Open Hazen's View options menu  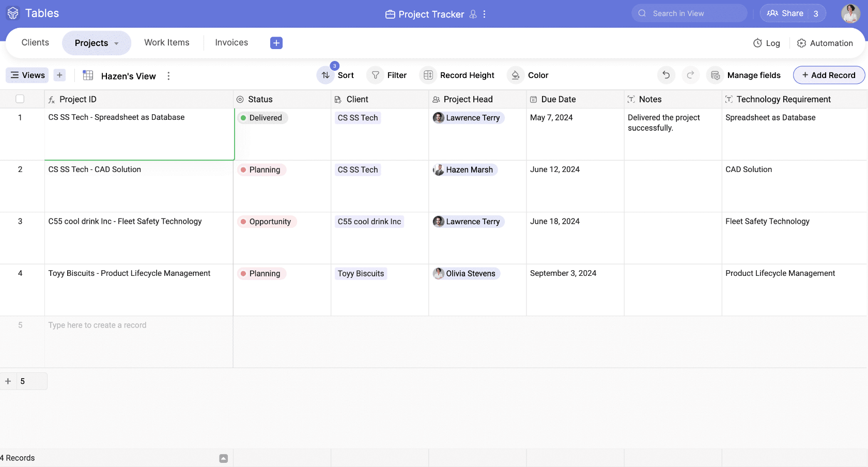coord(168,76)
